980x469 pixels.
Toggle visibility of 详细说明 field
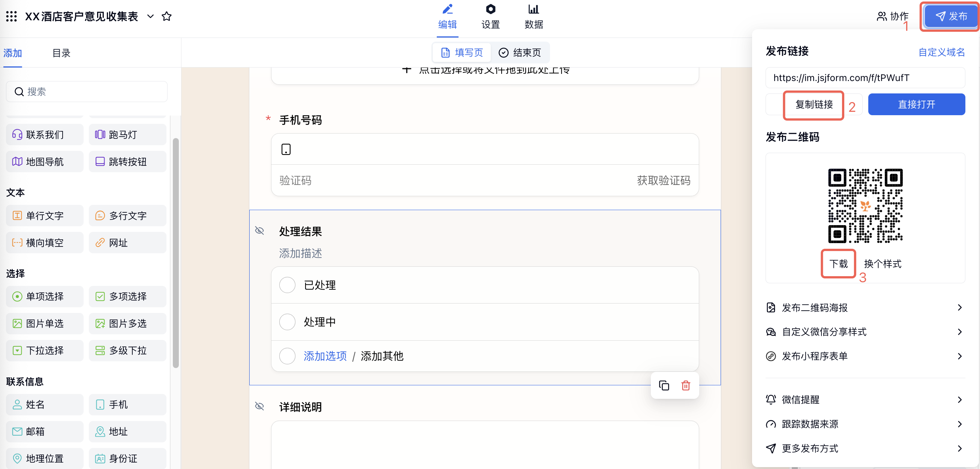click(x=259, y=406)
